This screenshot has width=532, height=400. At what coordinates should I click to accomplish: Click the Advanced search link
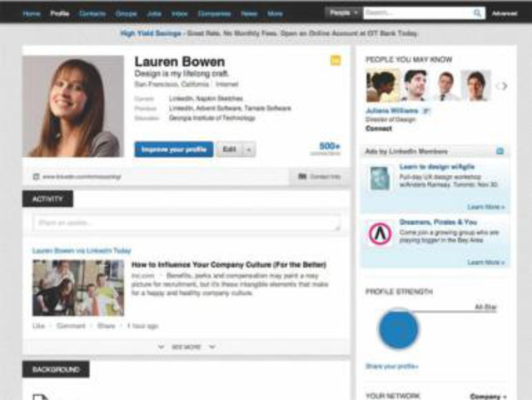tap(505, 13)
